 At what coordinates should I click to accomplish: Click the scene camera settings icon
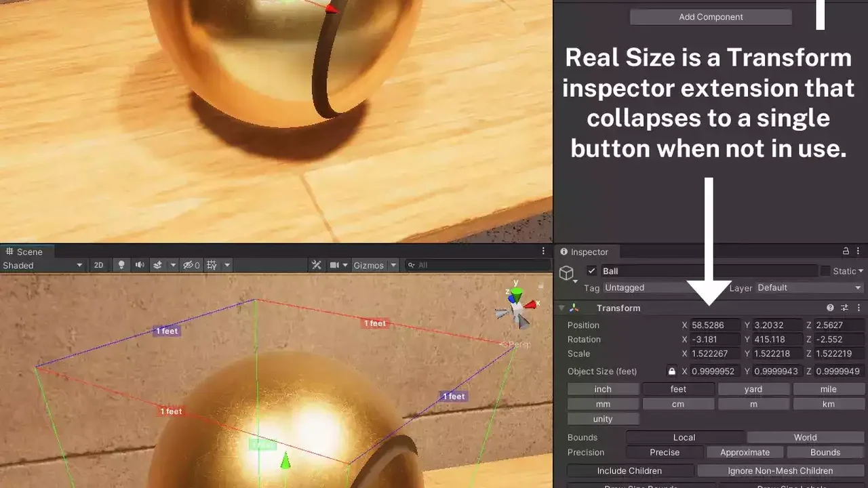(x=334, y=265)
